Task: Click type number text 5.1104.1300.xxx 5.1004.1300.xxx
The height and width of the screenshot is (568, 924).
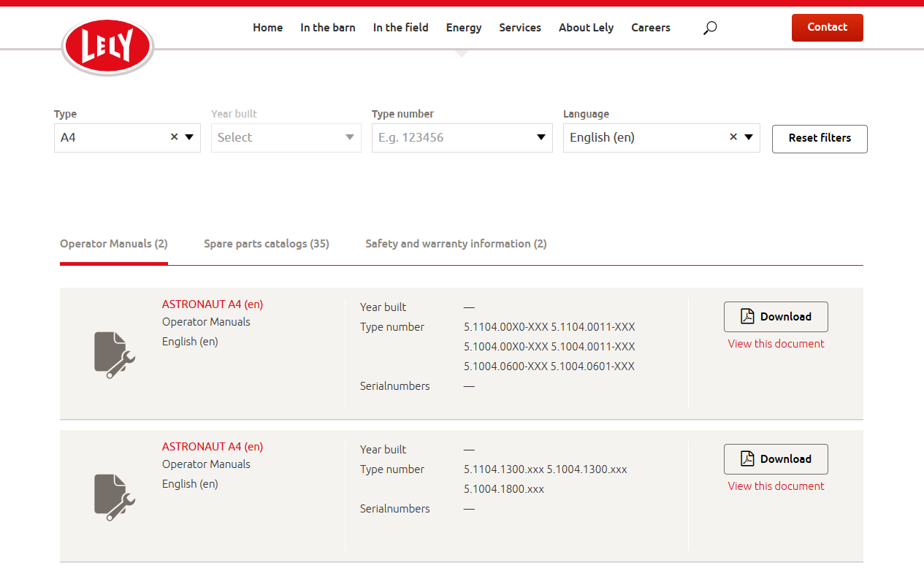Action: (546, 469)
